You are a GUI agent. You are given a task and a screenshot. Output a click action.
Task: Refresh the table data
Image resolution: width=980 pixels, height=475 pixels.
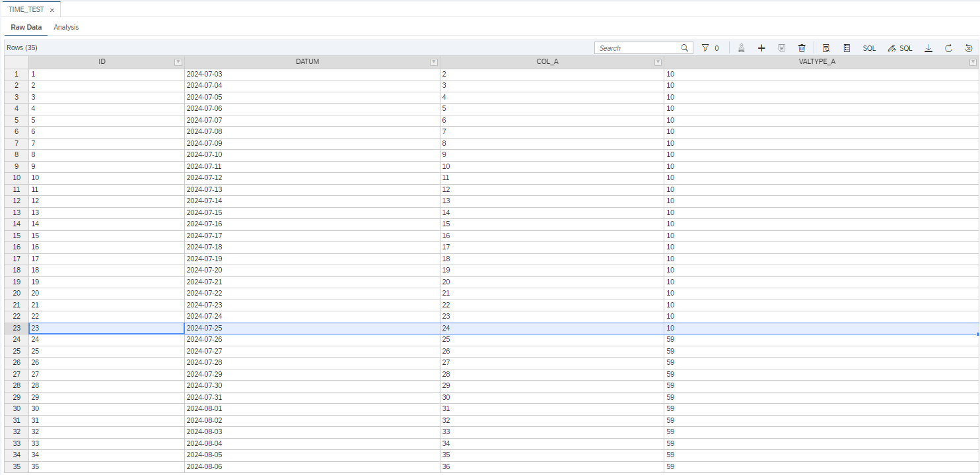948,48
